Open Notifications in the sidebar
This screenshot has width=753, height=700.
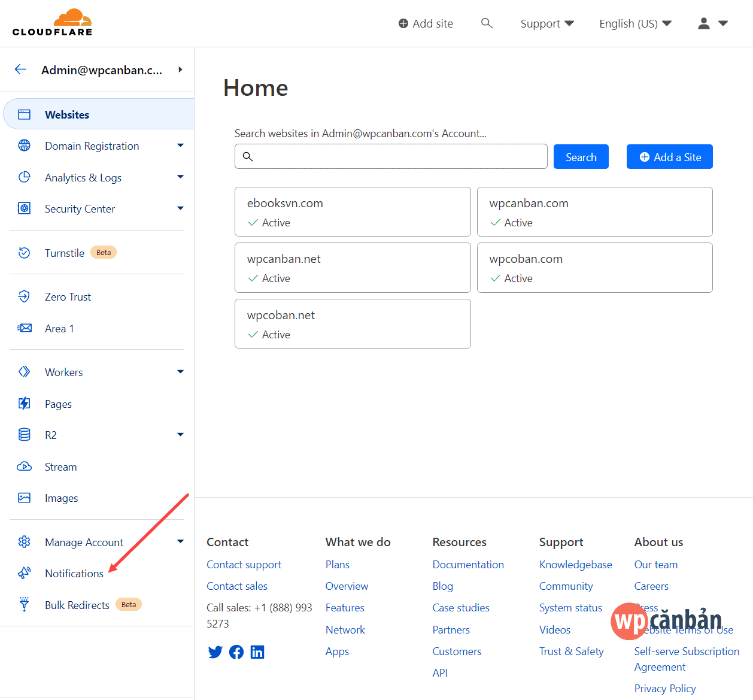[74, 573]
